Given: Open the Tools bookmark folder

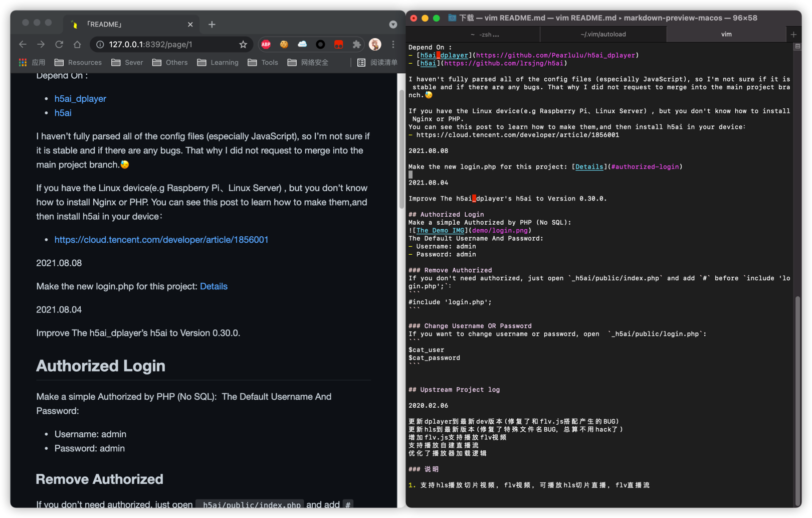Looking at the screenshot, I should (263, 62).
